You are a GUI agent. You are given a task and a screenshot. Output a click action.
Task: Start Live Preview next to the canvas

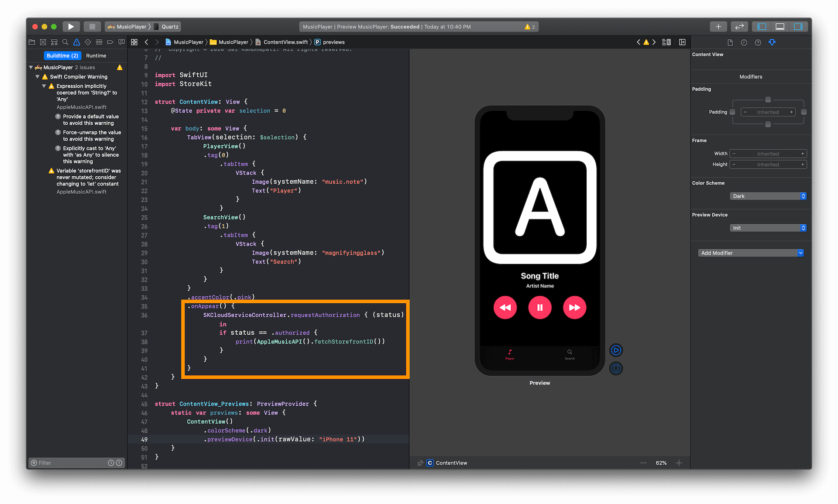click(x=616, y=350)
